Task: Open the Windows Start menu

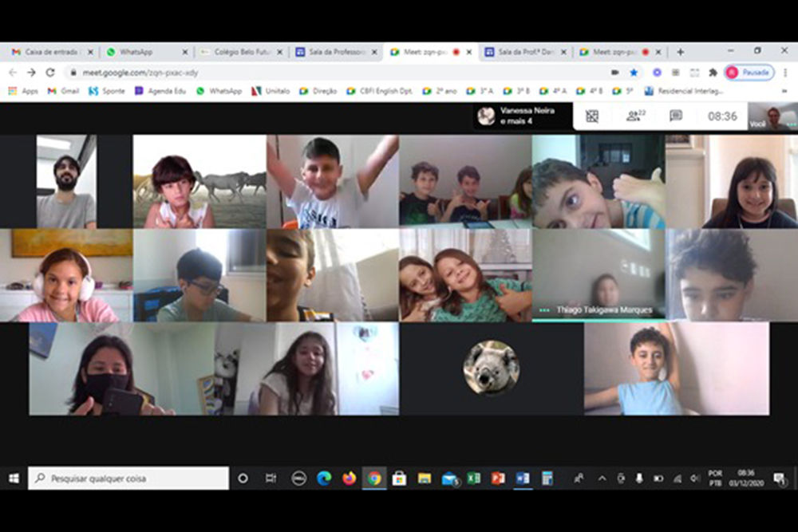Action: 14,478
